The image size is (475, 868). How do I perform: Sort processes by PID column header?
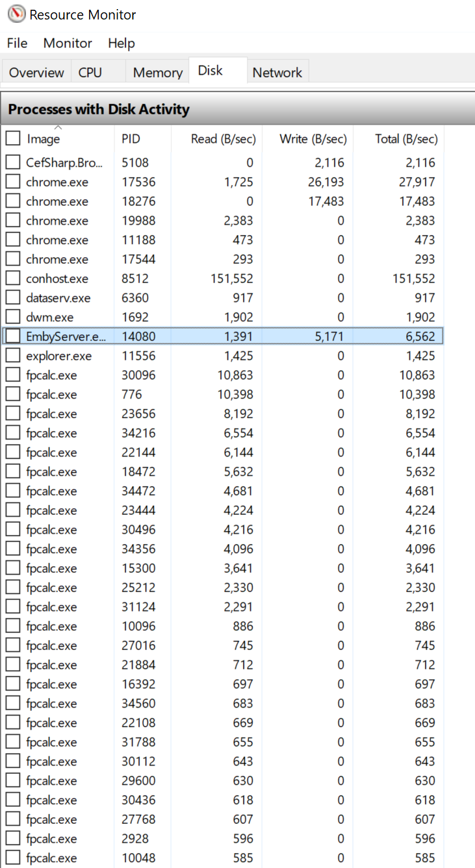click(x=142, y=138)
